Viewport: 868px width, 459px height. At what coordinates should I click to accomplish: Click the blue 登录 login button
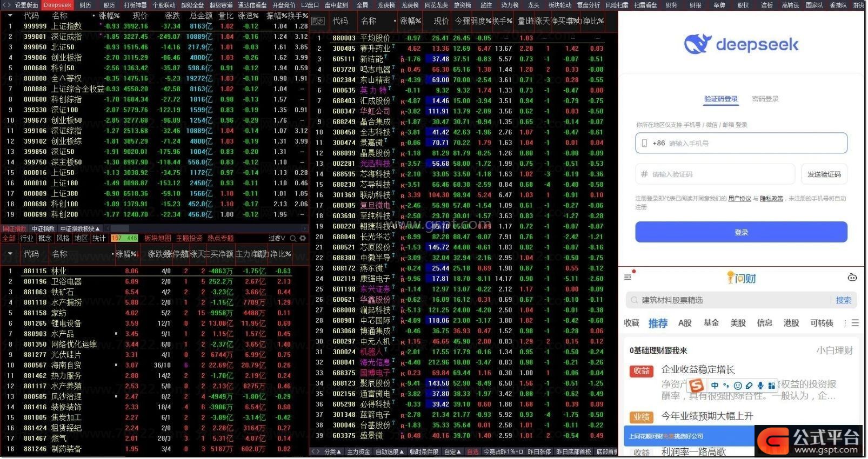pos(741,232)
